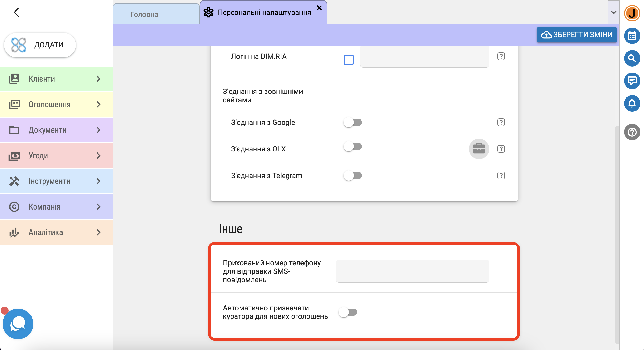Open the tabs dropdown arrow at top right

[614, 12]
